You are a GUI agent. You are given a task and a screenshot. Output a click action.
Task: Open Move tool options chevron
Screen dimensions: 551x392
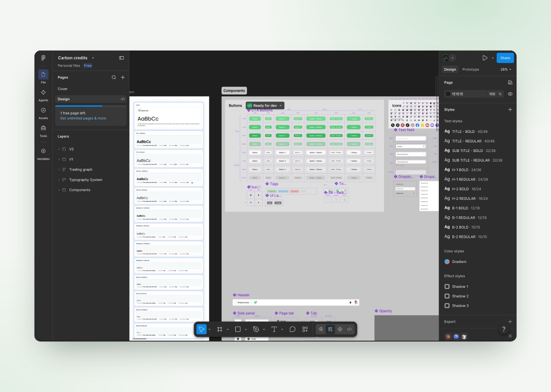point(209,329)
